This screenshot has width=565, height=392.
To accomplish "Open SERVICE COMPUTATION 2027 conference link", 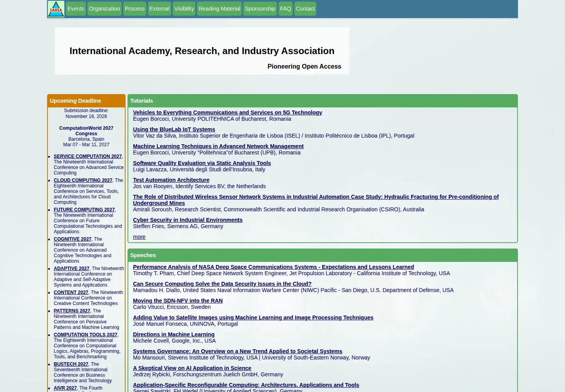I will pos(87,156).
